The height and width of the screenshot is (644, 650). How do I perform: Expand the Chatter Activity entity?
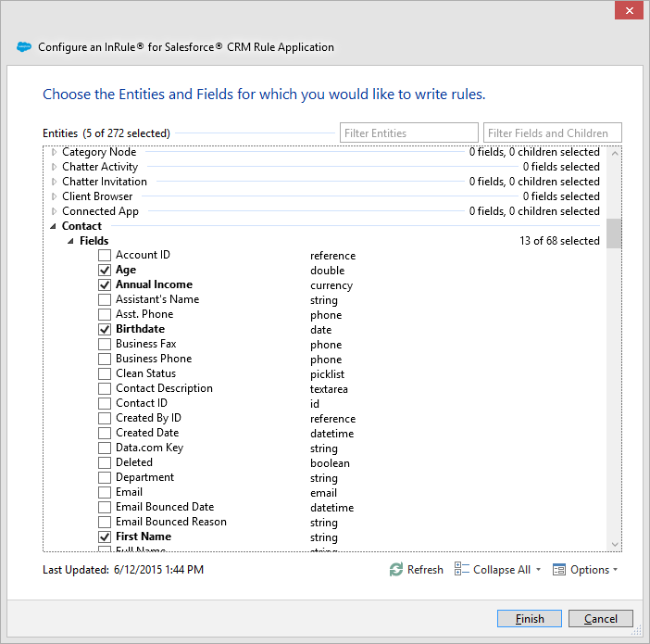point(54,167)
